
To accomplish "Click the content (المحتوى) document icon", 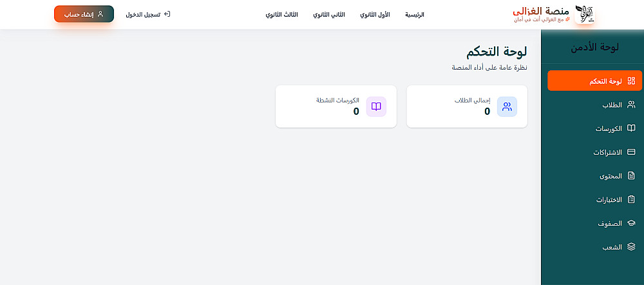I will tap(631, 176).
